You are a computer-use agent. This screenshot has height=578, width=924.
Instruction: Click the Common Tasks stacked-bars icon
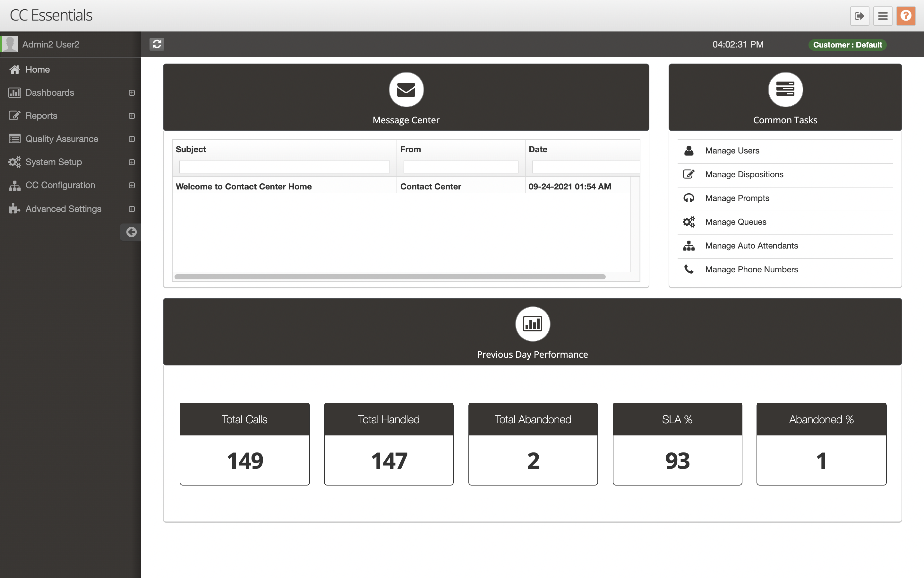(x=785, y=90)
